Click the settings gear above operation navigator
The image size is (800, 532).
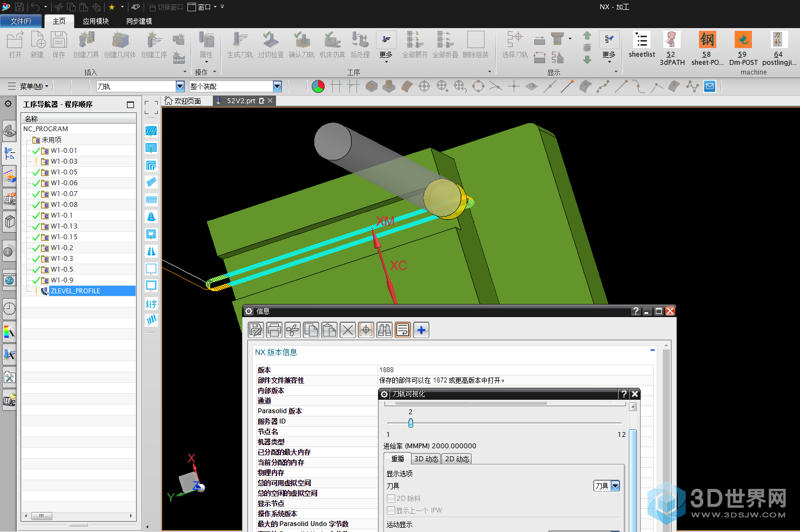click(8, 104)
